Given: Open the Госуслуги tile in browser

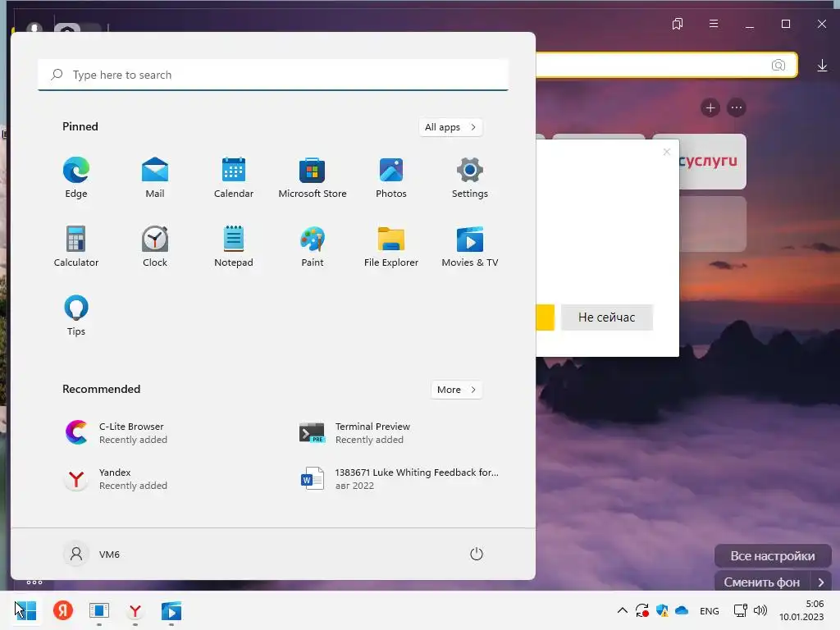Looking at the screenshot, I should 713,162.
